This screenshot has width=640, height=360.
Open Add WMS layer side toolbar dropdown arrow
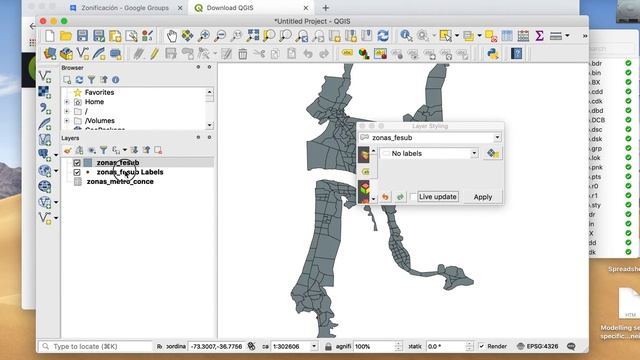coord(56,170)
